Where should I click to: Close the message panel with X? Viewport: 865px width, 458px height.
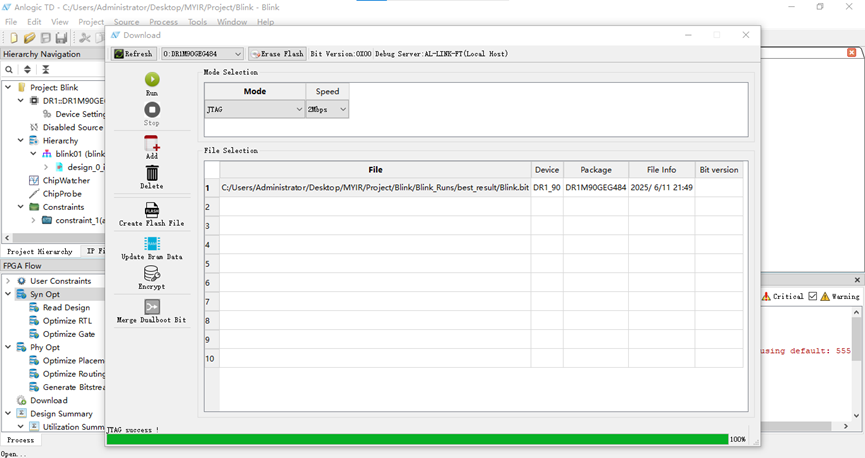click(x=857, y=280)
